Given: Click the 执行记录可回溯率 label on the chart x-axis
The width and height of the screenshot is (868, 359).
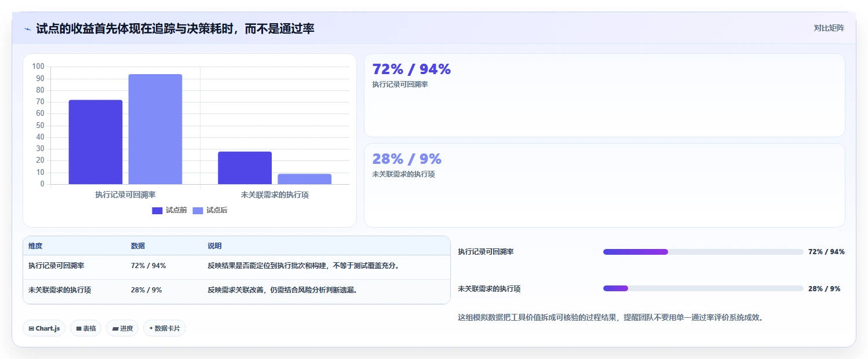Looking at the screenshot, I should (x=125, y=195).
